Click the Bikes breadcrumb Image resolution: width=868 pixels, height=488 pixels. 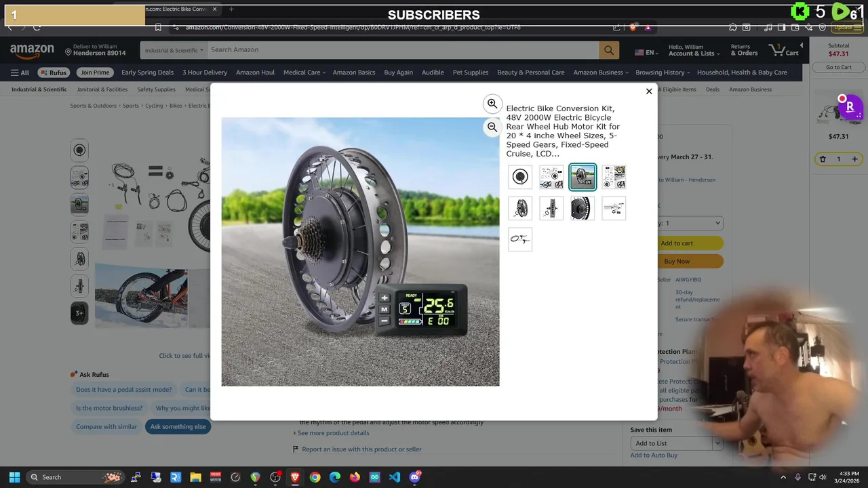click(176, 106)
